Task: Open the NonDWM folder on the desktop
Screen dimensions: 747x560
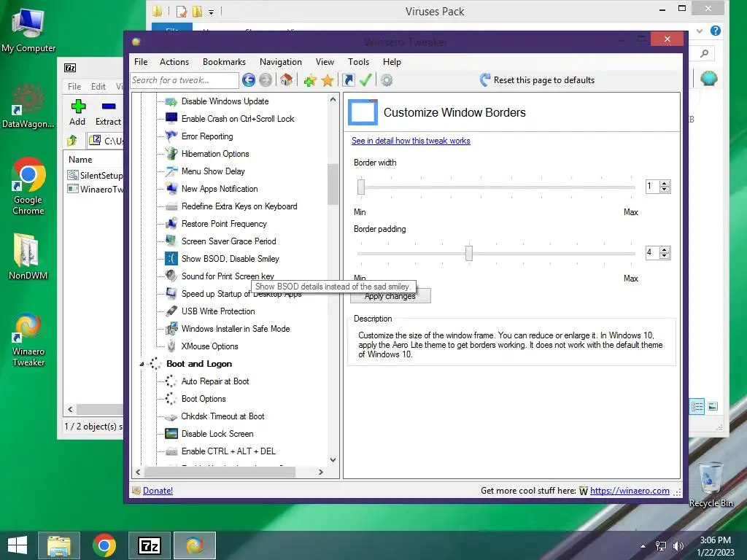Action: click(28, 256)
